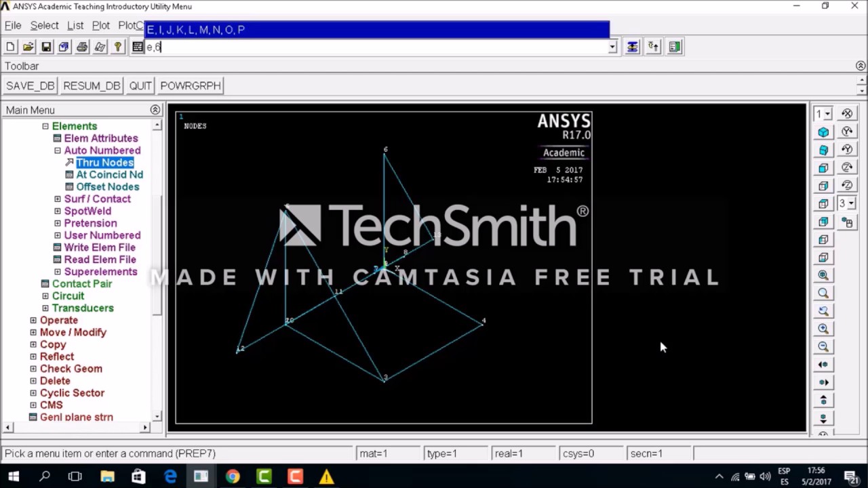Click the command prompt keyboard icon
868x488 pixels.
tap(138, 47)
